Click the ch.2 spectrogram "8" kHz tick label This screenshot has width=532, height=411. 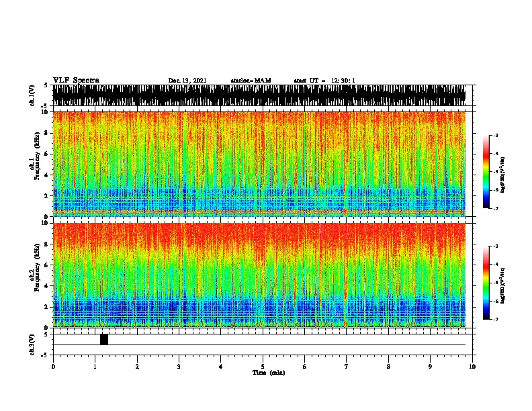tap(47, 244)
